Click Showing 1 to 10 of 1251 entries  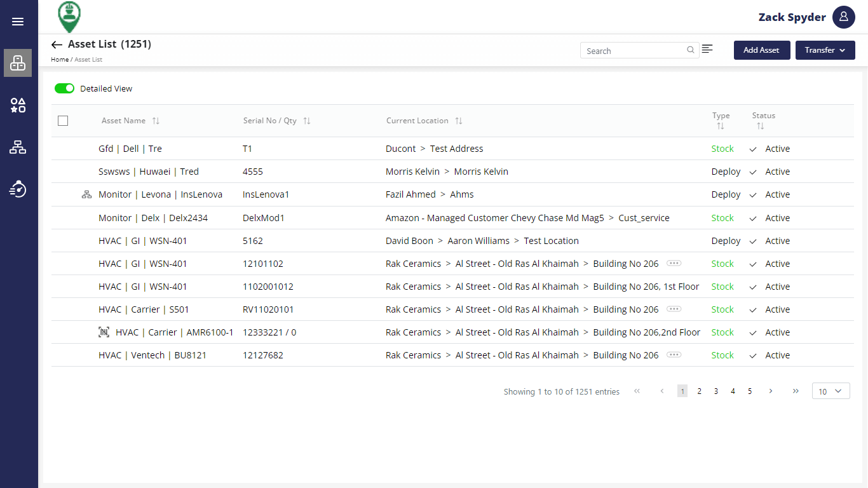point(562,391)
